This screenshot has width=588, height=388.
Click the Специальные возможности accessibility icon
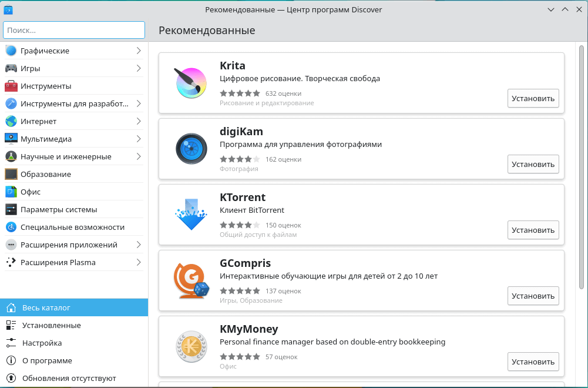point(11,227)
